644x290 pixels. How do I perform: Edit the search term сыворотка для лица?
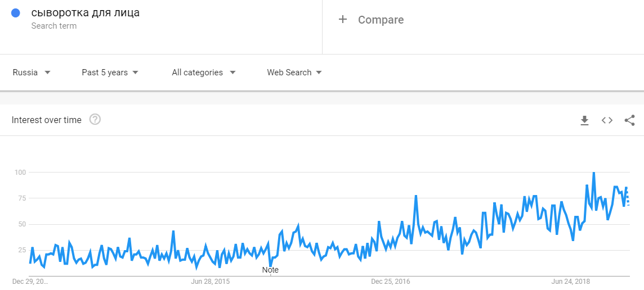pyautogui.click(x=86, y=12)
